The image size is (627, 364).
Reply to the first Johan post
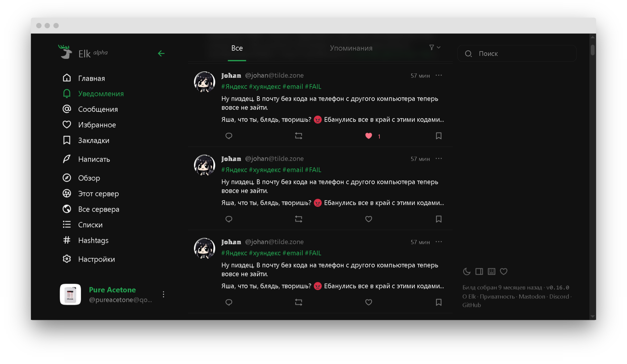point(229,136)
